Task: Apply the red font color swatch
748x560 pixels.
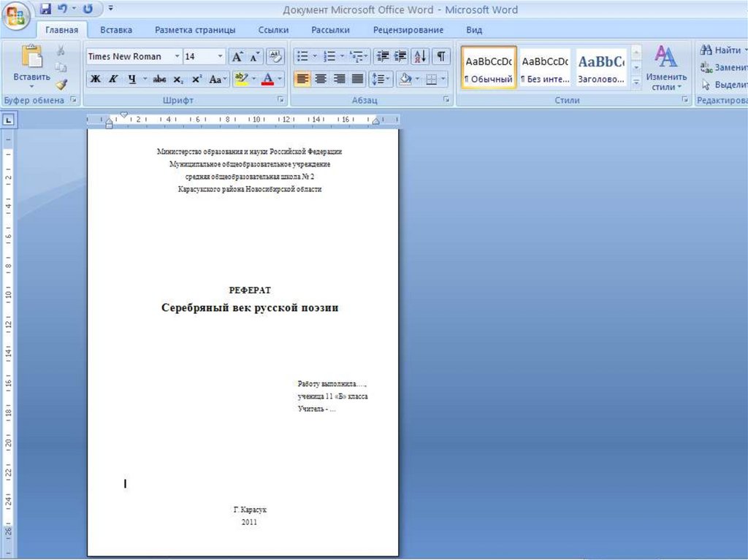Action: pos(267,79)
